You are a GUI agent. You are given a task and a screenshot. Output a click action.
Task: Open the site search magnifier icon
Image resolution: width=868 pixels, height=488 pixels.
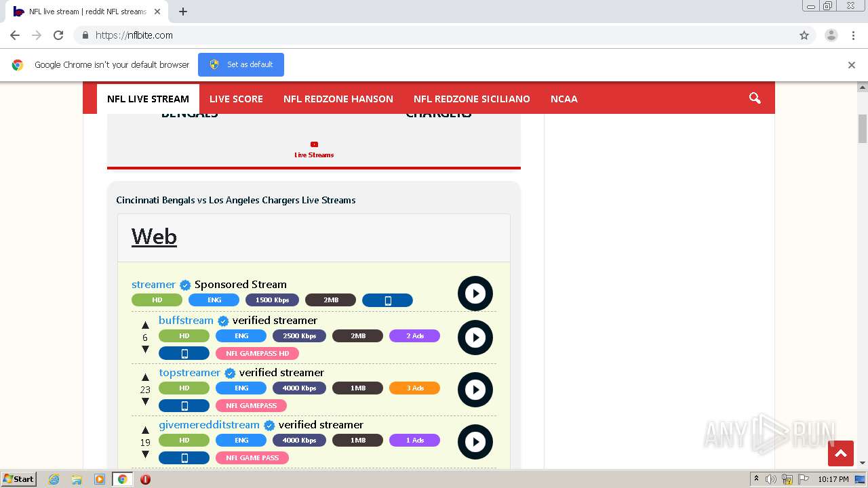tap(755, 98)
